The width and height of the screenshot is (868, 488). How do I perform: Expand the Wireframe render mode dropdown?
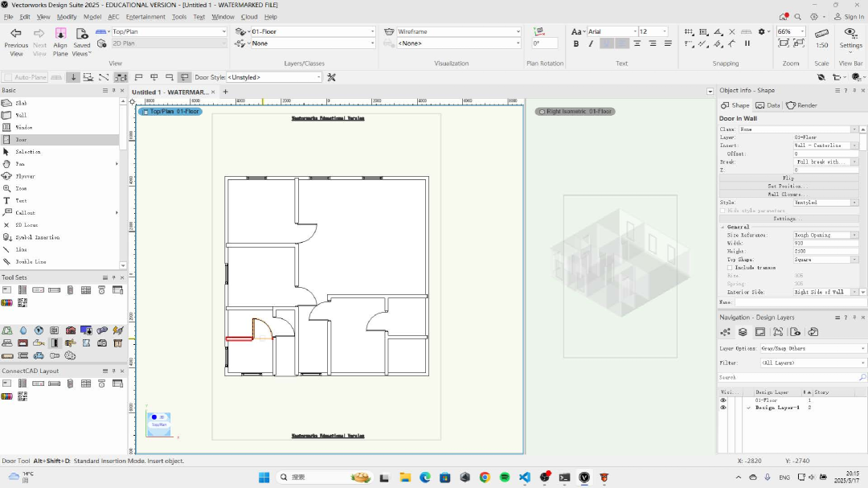459,31
